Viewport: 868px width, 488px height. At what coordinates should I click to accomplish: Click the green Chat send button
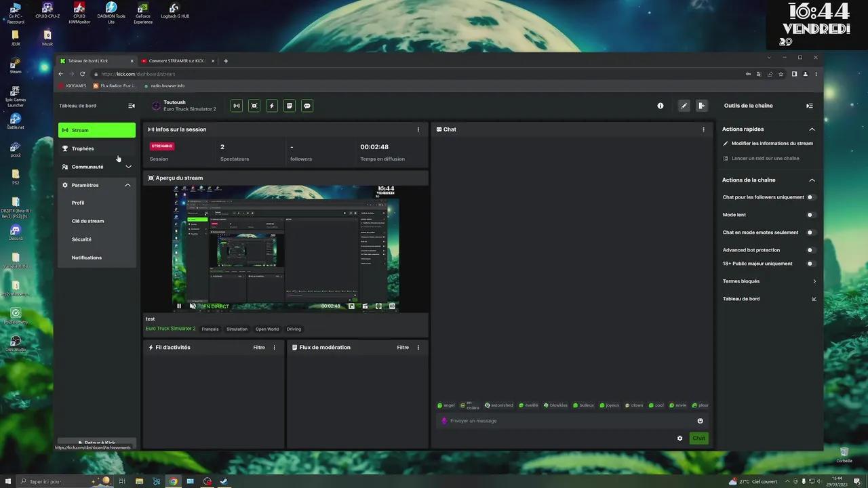(699, 439)
